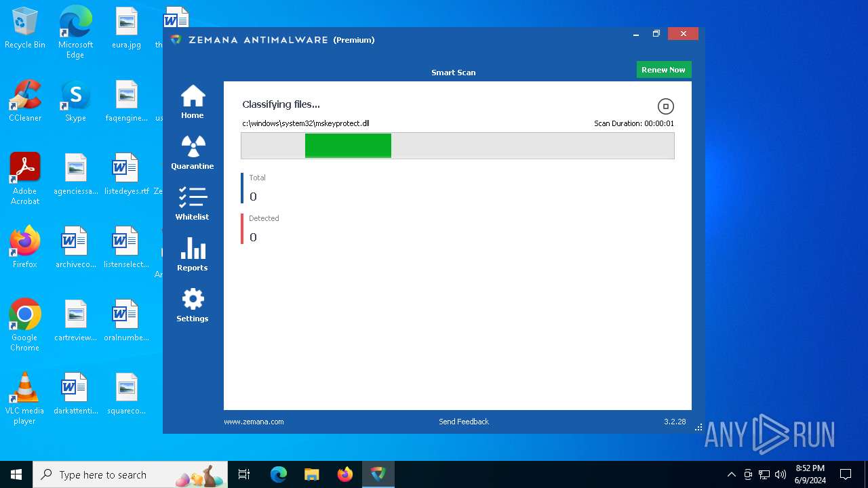Open the www.zemana.com link

[254, 422]
